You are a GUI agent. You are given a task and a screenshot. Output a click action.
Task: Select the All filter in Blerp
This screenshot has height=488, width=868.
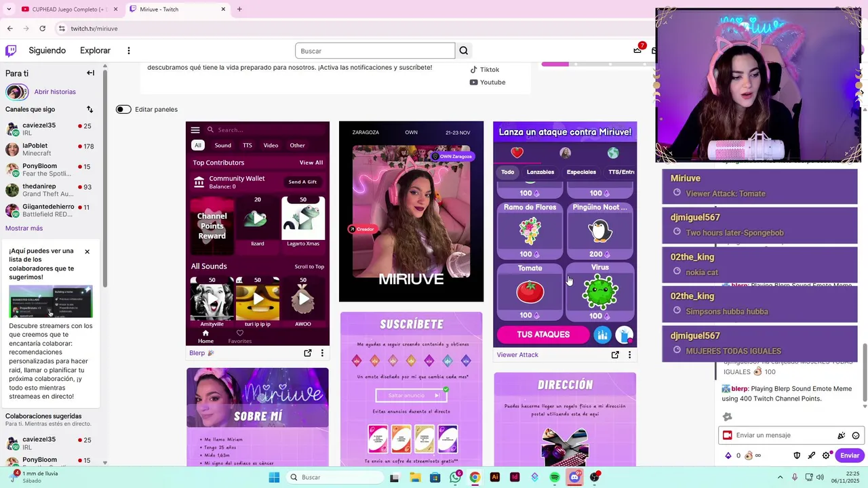pos(198,145)
